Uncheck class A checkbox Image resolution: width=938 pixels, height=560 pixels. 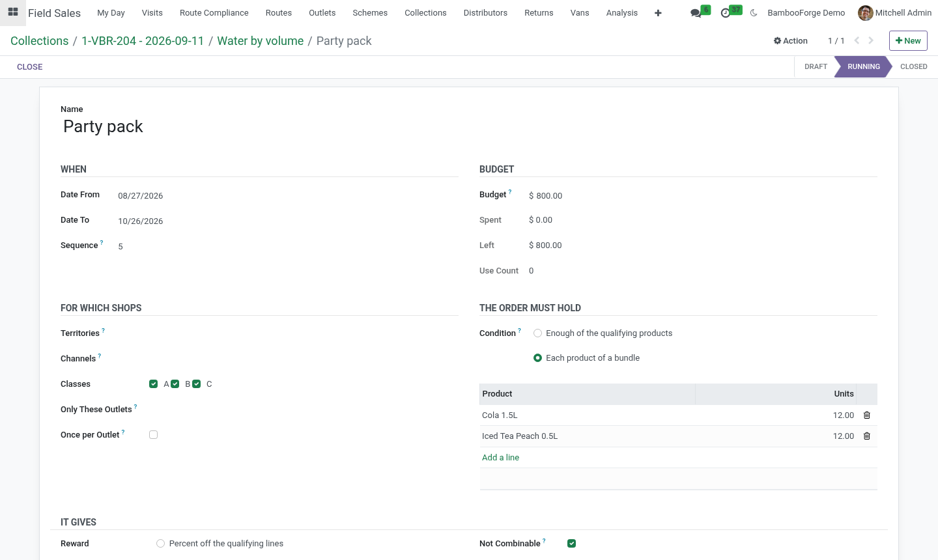154,384
